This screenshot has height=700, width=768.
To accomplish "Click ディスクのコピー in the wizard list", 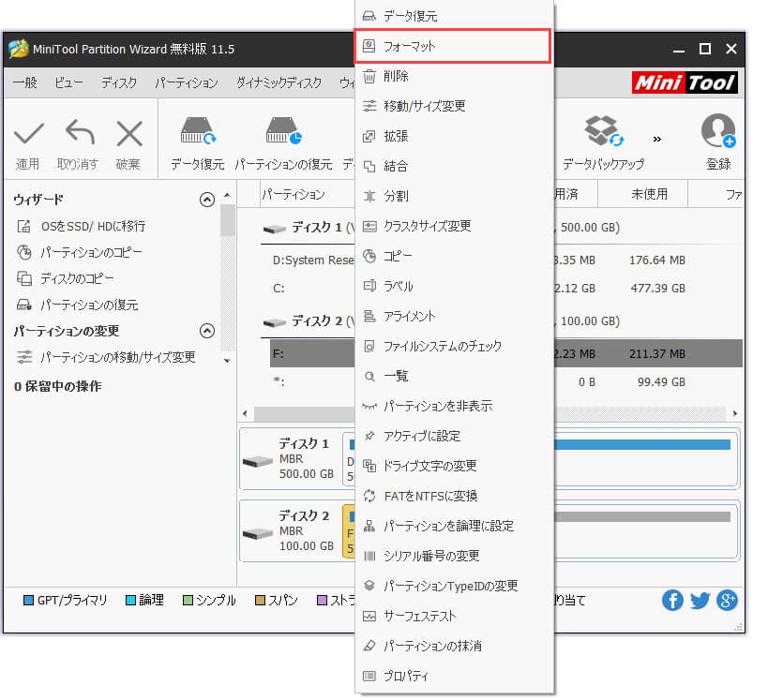I will coord(77,278).
